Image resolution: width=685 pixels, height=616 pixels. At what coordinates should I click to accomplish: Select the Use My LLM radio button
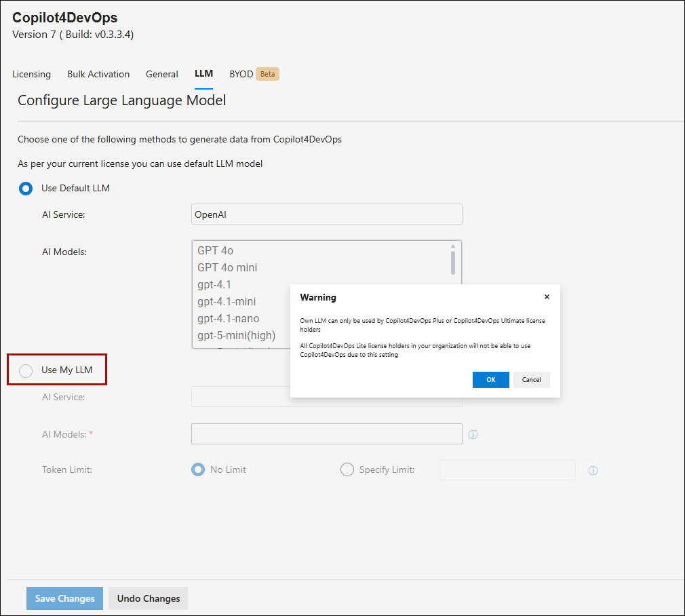[26, 370]
